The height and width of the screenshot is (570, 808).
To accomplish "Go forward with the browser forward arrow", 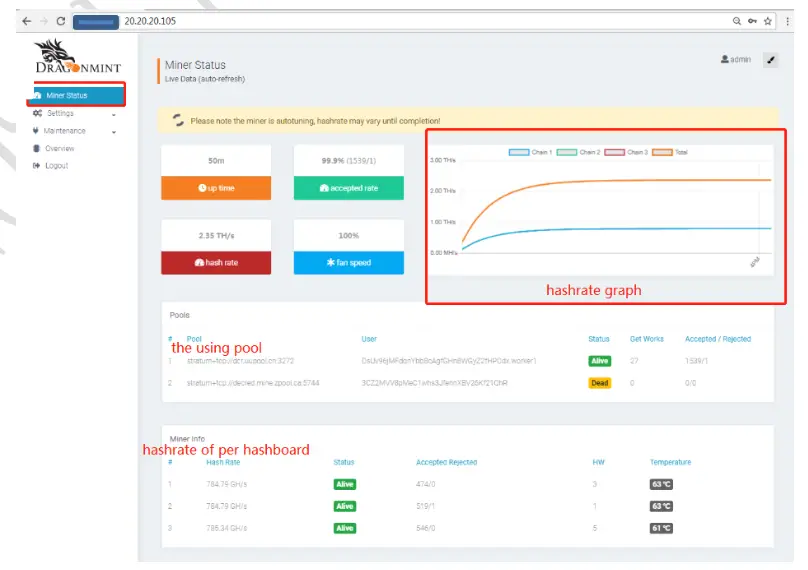I will tap(44, 21).
